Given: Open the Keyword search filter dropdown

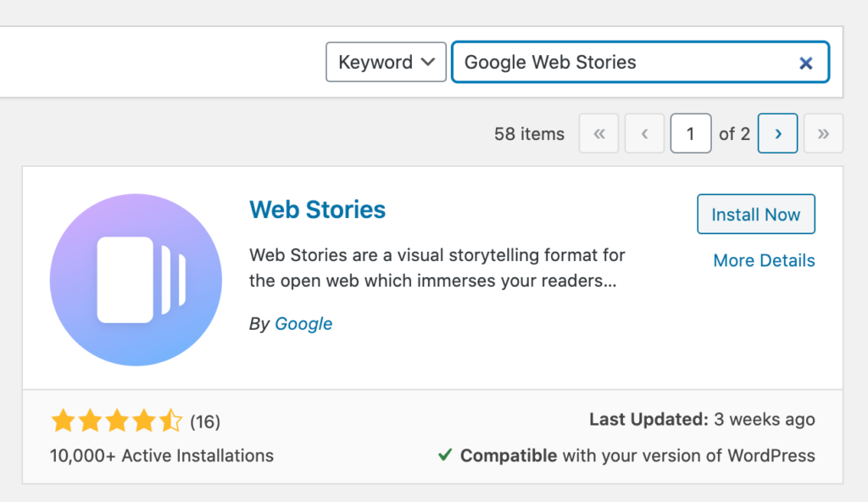Looking at the screenshot, I should tap(386, 62).
